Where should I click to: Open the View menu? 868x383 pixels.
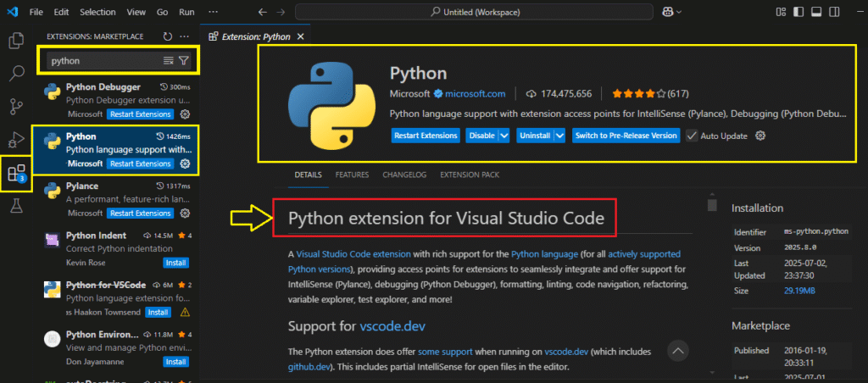click(x=136, y=12)
